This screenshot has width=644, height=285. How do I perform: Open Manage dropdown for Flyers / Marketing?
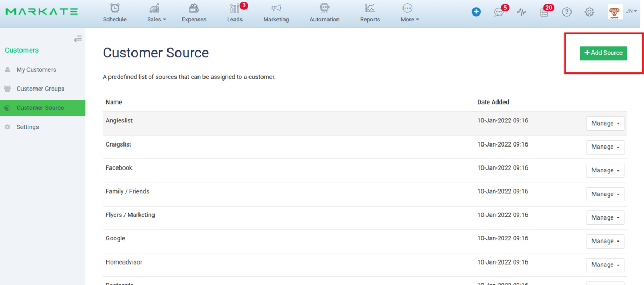tap(605, 218)
